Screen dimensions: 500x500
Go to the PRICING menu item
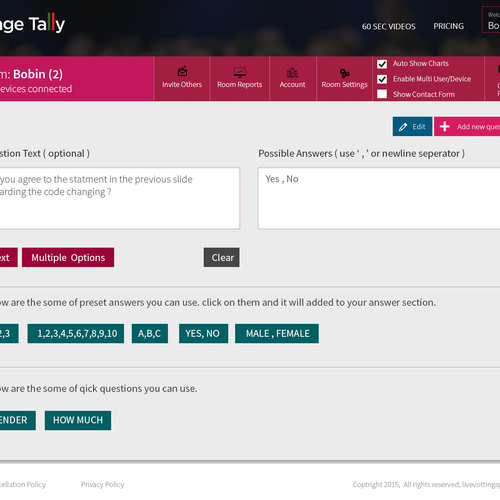448,26
